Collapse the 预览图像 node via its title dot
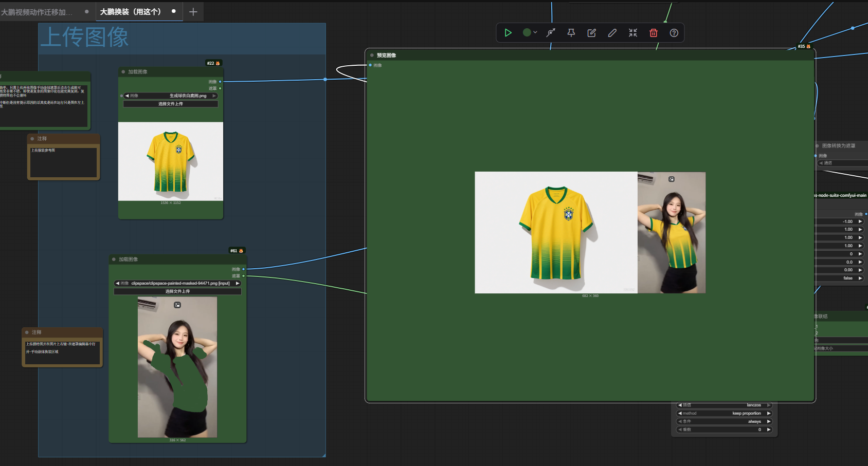 pyautogui.click(x=372, y=55)
